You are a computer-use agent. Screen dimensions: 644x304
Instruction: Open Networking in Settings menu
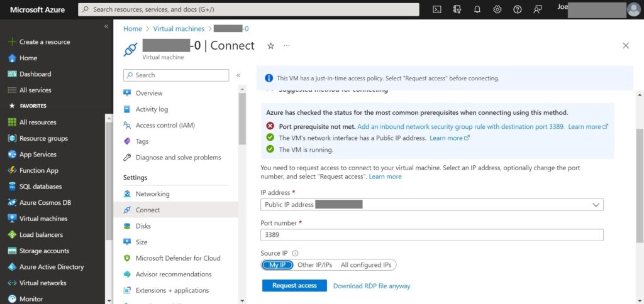click(x=152, y=194)
